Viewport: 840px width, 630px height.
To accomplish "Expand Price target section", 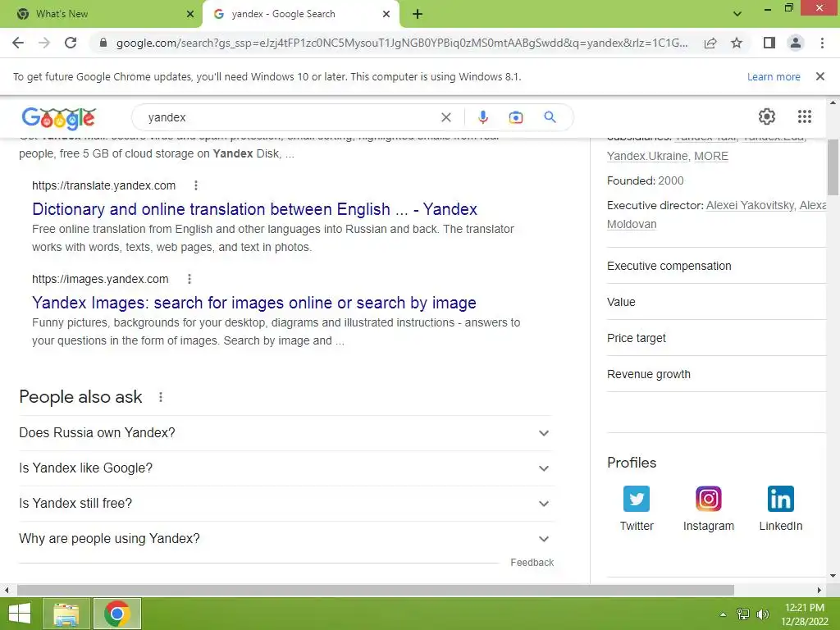I will pos(716,338).
